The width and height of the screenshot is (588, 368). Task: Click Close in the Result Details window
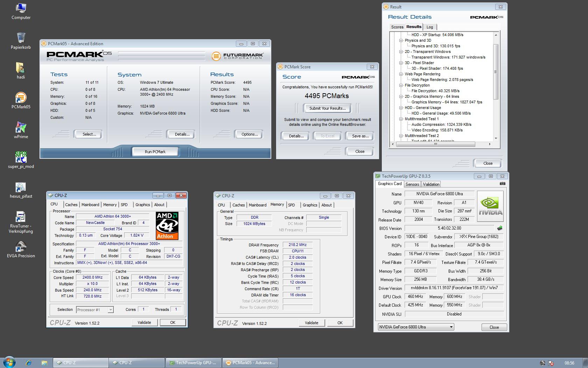[488, 163]
